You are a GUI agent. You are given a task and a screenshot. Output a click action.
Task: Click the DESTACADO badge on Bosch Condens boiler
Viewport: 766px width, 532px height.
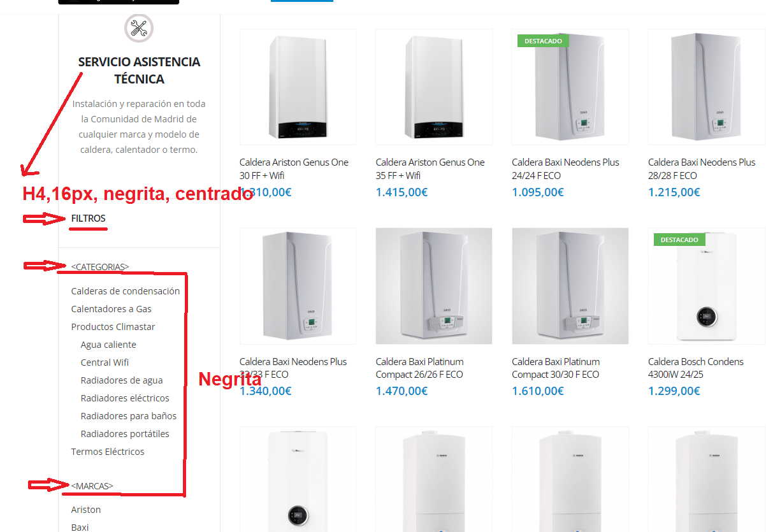[679, 240]
